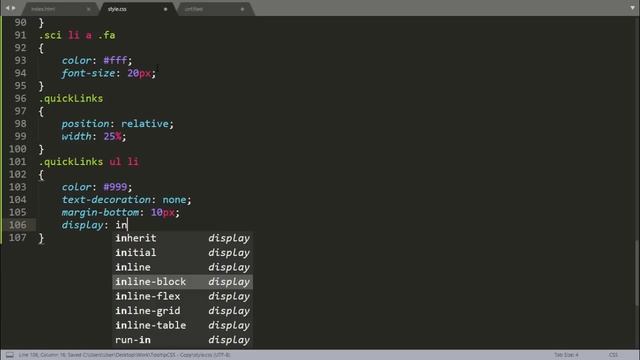The width and height of the screenshot is (640, 360).
Task: Choose 'inline-flex' from autocomplete list
Action: [182, 296]
